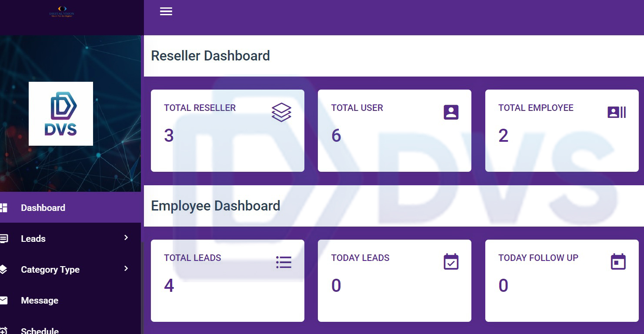The width and height of the screenshot is (644, 334).
Task: Click the Digital Vision logo at top left
Action: [x=62, y=12]
